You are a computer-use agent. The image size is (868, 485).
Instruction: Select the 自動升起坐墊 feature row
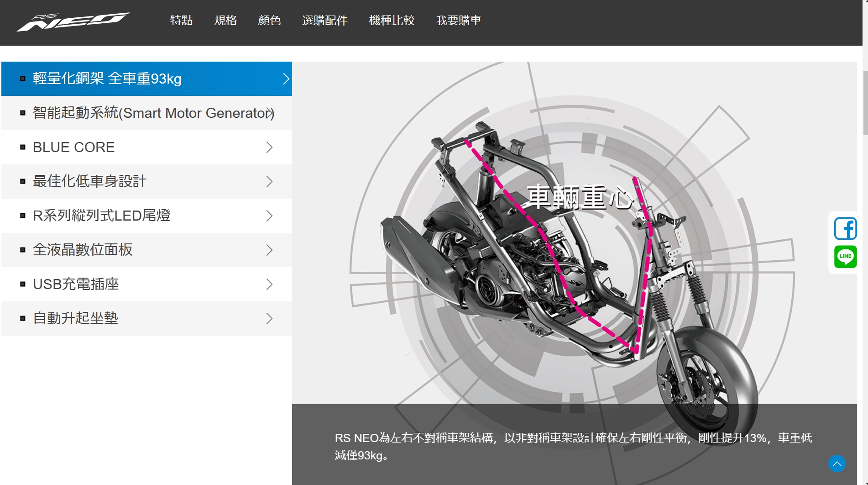[x=146, y=318]
